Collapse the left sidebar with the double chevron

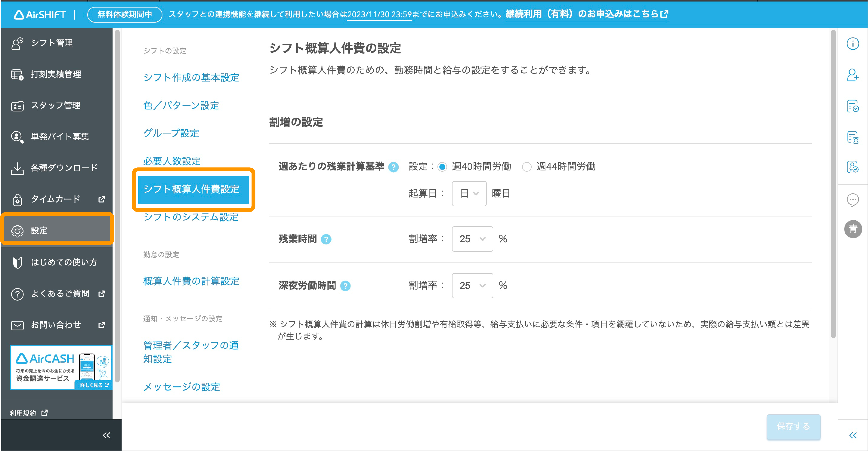point(106,435)
